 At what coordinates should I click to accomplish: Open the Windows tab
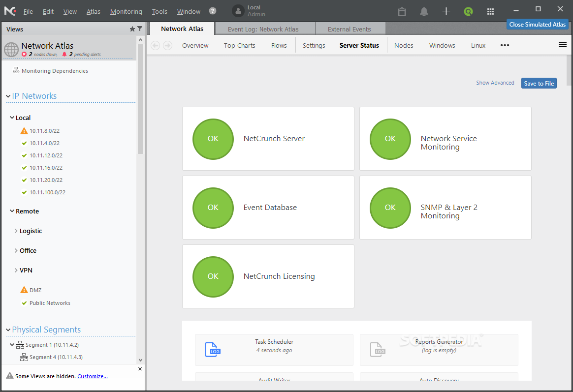(442, 45)
